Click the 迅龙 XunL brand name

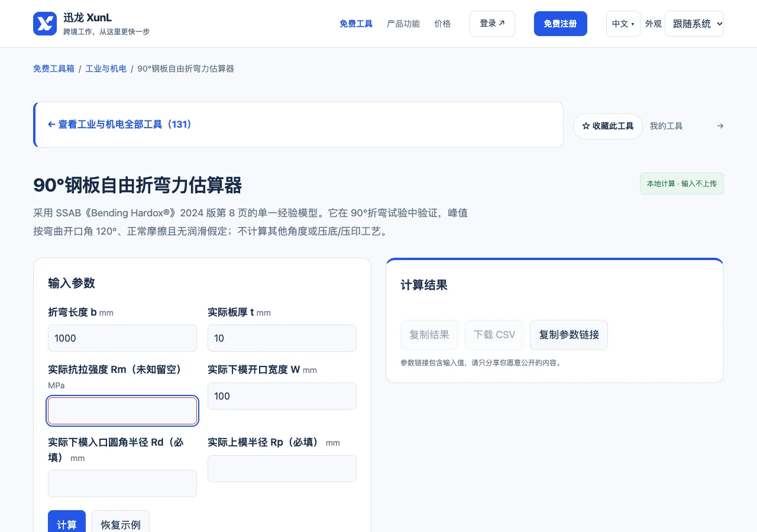click(x=88, y=18)
